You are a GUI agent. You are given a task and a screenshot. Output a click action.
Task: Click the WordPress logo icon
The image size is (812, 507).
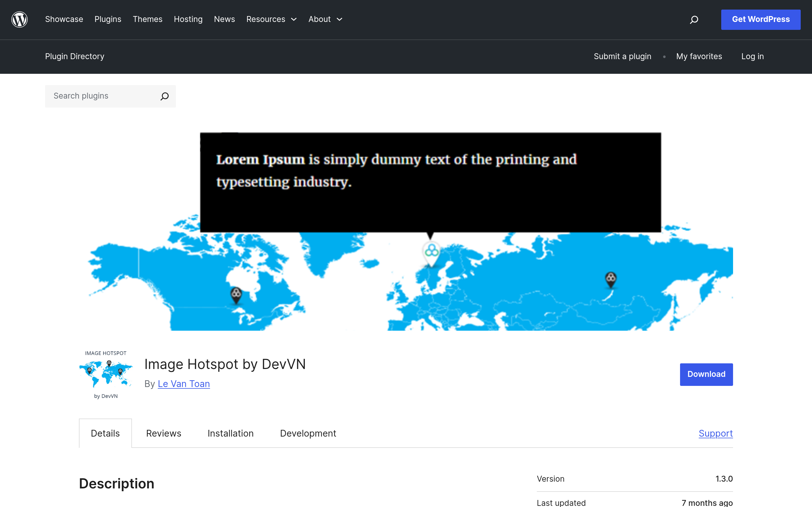coord(19,19)
